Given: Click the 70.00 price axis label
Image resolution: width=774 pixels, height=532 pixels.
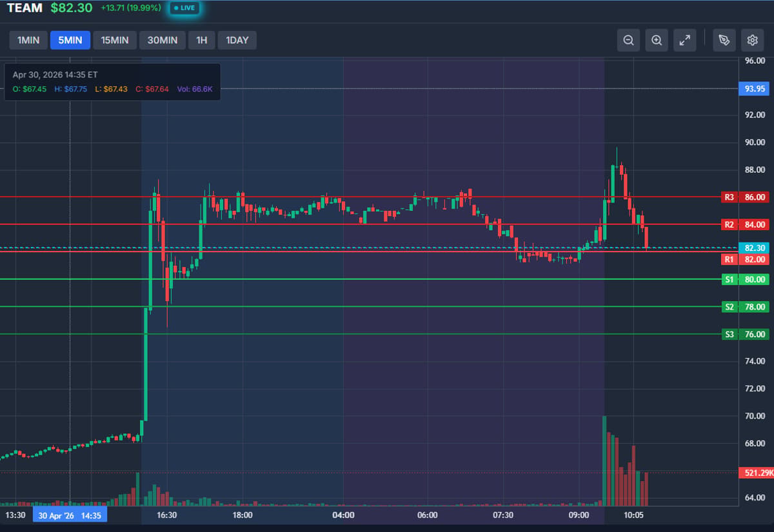Looking at the screenshot, I should 755,416.
